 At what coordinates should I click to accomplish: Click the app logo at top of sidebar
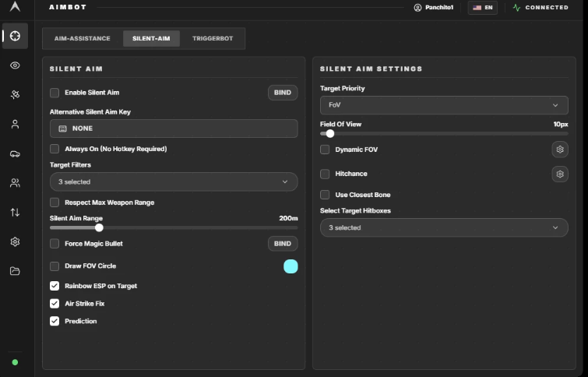tap(15, 7)
